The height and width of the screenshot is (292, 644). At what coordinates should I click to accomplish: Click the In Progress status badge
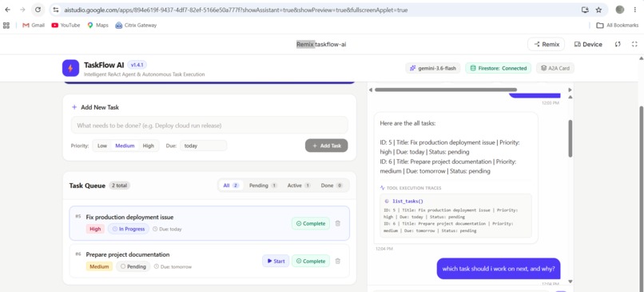(x=129, y=229)
